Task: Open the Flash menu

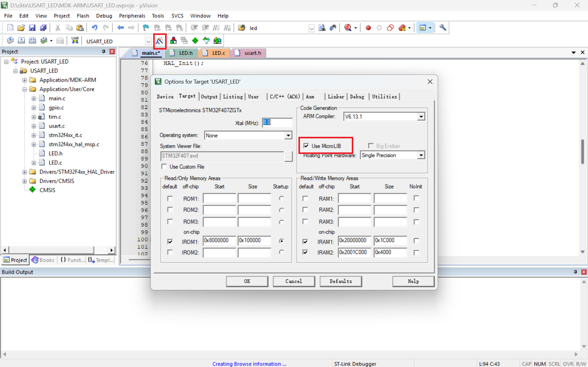Action: (83, 16)
